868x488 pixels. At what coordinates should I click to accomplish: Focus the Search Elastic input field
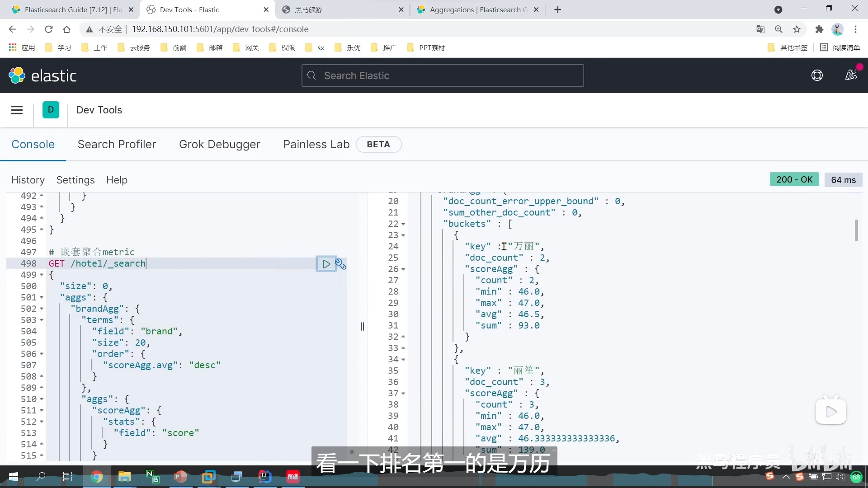[443, 75]
